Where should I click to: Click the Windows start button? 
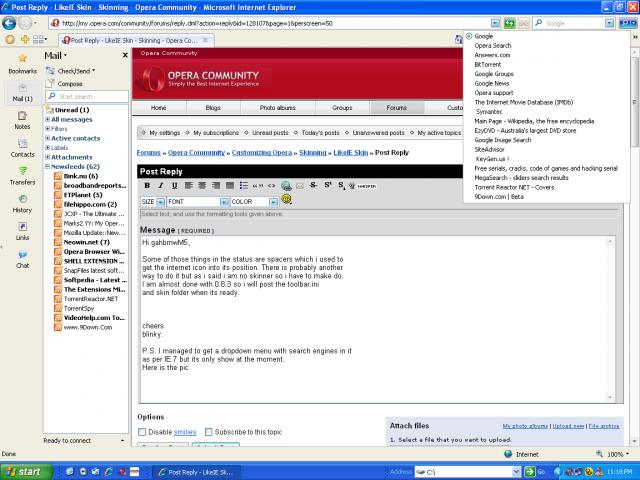27,472
